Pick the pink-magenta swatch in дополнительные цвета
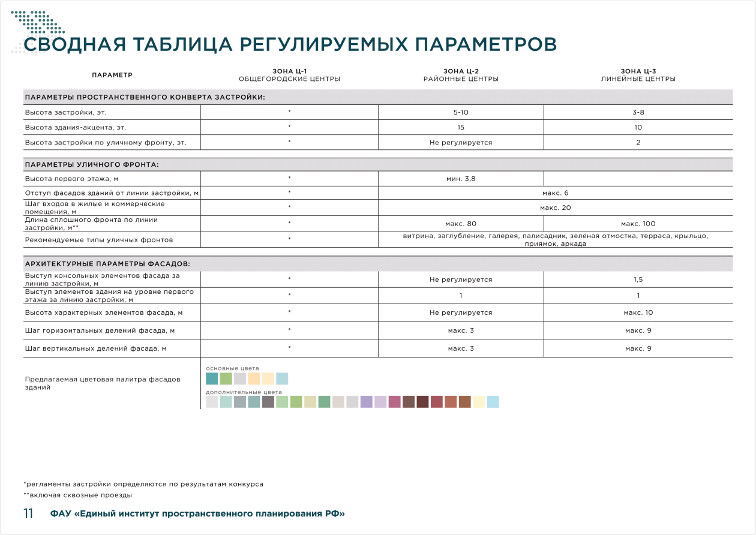This screenshot has height=535, width=756. (x=394, y=402)
